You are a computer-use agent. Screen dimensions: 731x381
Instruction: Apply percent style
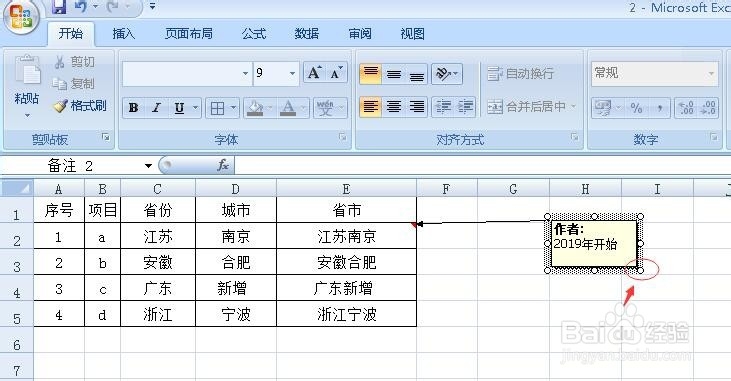636,108
